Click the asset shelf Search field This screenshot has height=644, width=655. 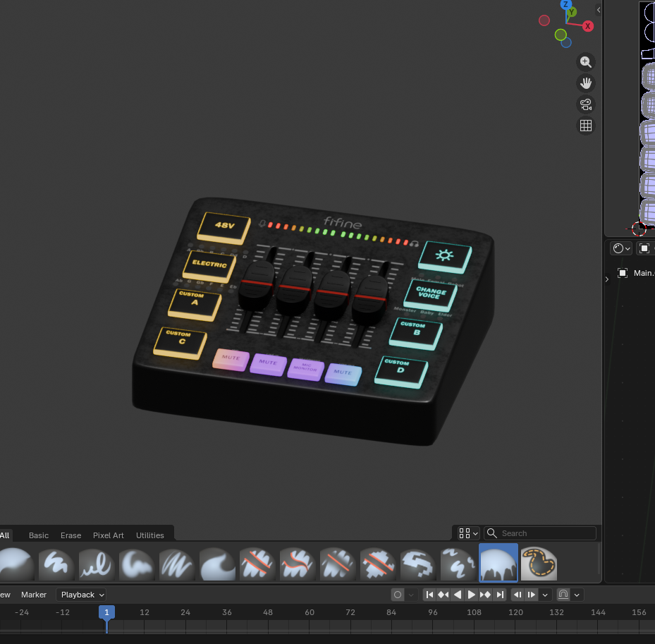[x=540, y=533]
